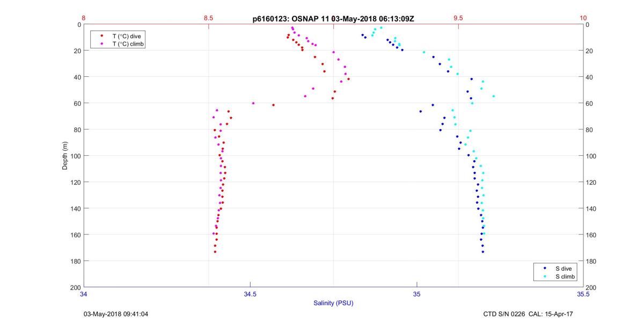This screenshot has width=644, height=323.
Task: Click the top axis tick label 8.5
Action: click(208, 18)
